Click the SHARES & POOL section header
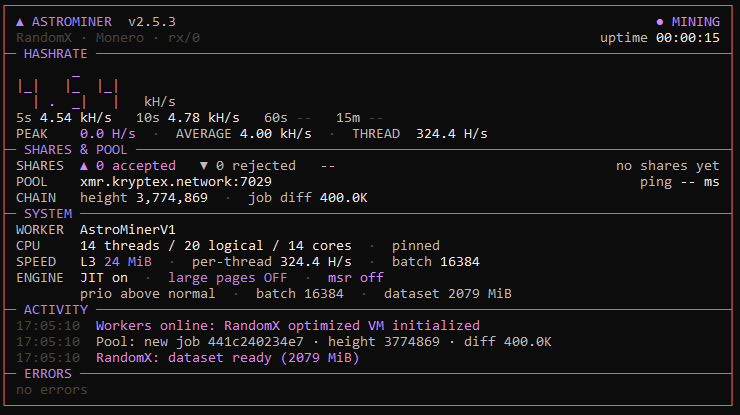The image size is (740, 415). click(76, 150)
